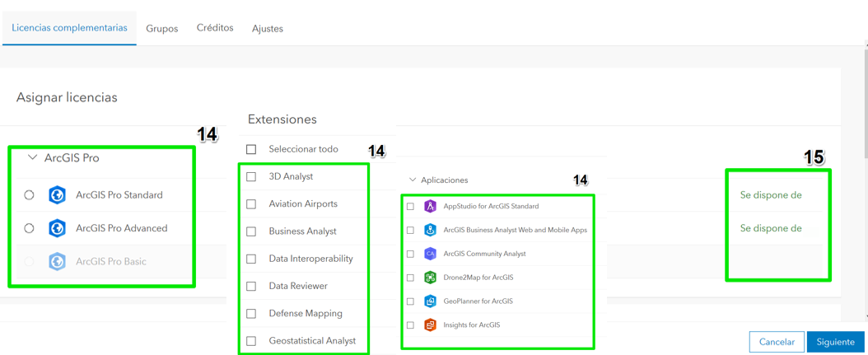
Task: Enable the Drone2Map for ArcGIS checkbox
Action: click(411, 278)
